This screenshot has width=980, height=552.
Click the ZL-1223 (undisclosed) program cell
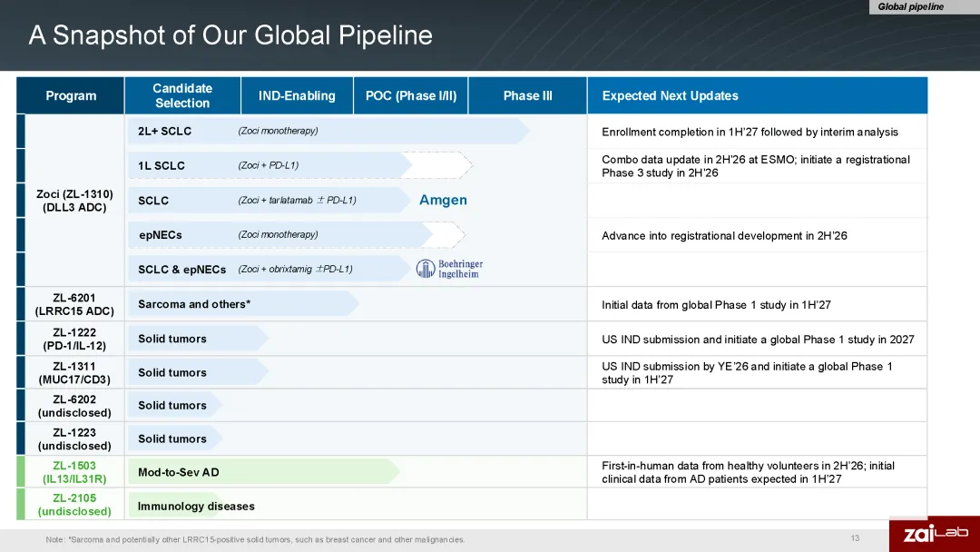click(x=74, y=439)
